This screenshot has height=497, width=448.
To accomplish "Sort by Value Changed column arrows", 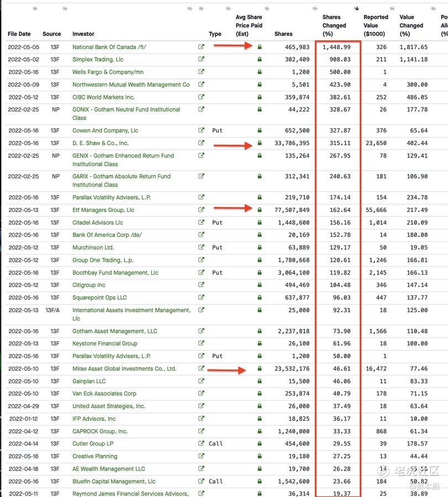I will (434, 8).
